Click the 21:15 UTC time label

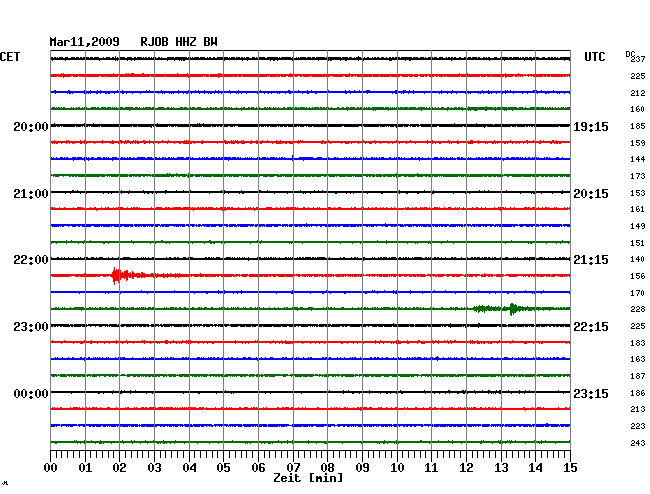pos(591,260)
